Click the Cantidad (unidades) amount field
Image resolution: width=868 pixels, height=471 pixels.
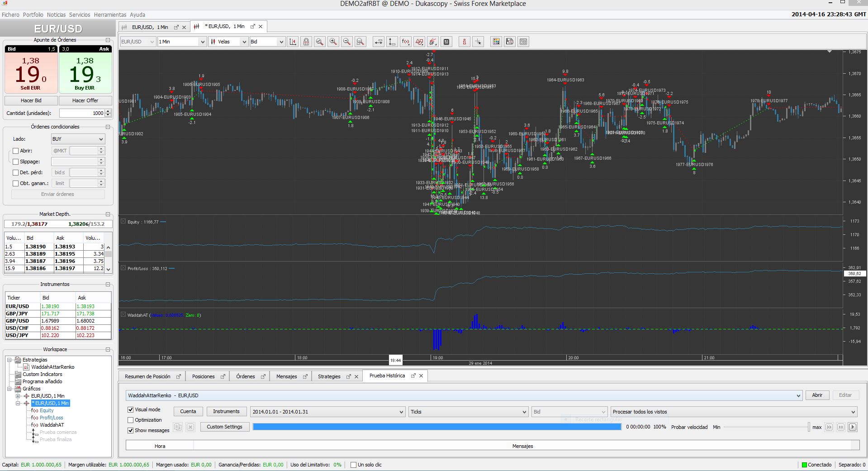point(82,113)
